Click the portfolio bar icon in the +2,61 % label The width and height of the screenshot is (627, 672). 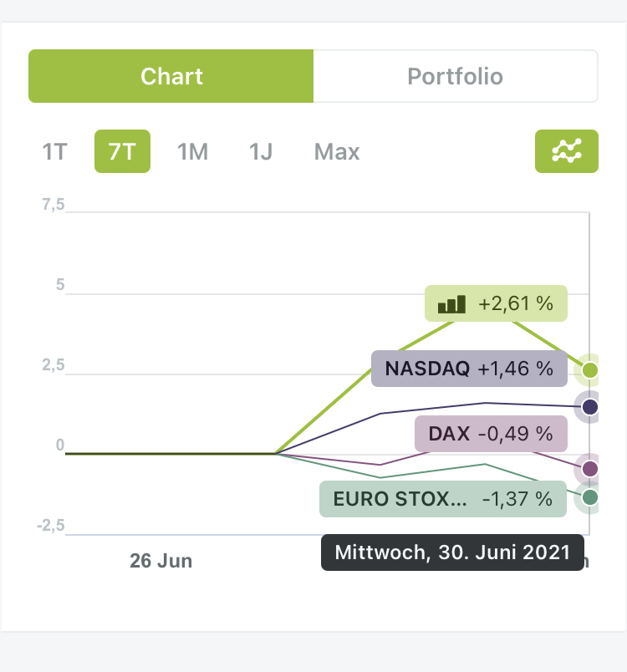(x=451, y=303)
